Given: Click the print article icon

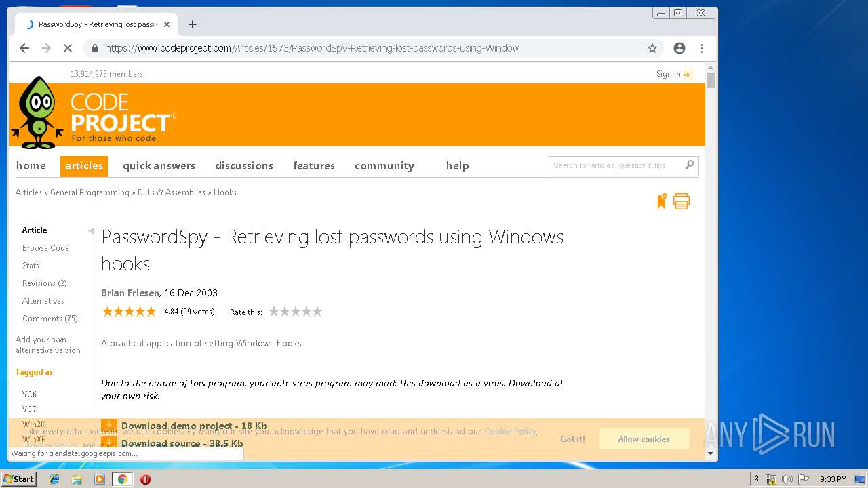Looking at the screenshot, I should pyautogui.click(x=682, y=201).
